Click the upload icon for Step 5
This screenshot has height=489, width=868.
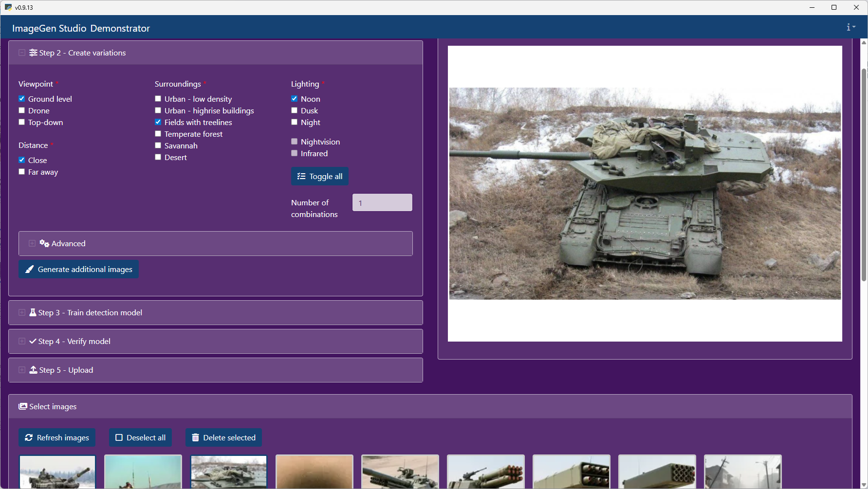(x=33, y=370)
